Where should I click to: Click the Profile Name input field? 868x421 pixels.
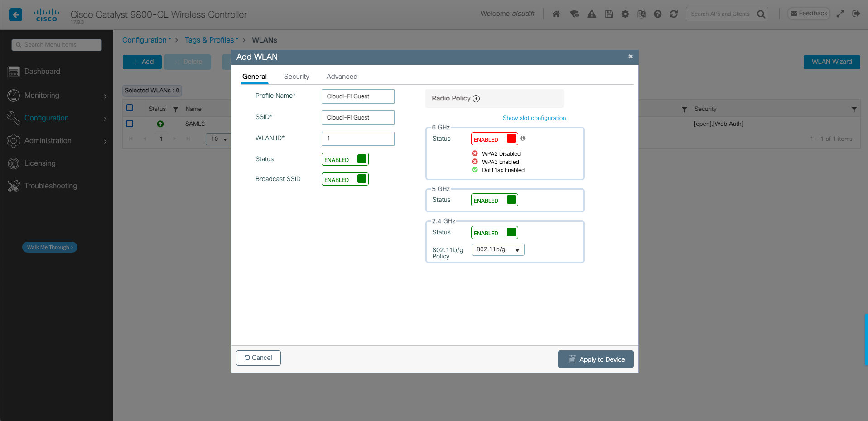pos(358,96)
